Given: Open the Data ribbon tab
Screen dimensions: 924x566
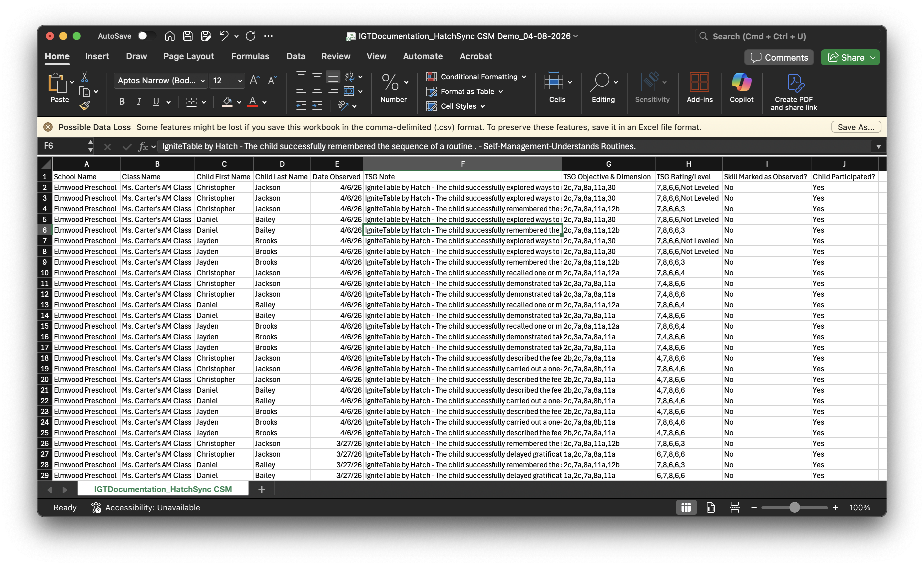Looking at the screenshot, I should (x=296, y=56).
